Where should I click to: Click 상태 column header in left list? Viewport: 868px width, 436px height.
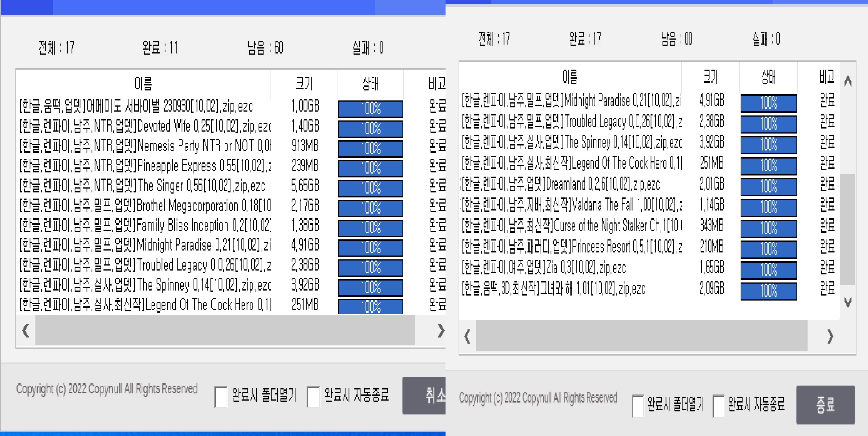point(370,84)
